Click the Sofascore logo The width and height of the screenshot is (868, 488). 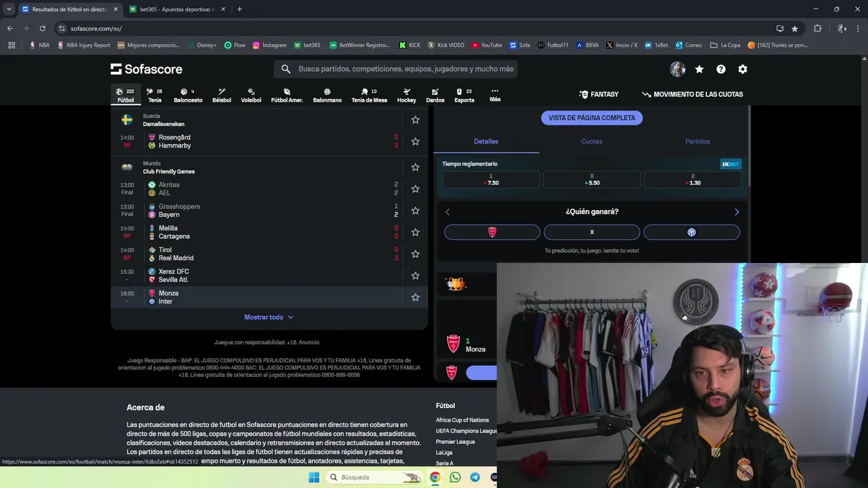[x=146, y=69]
